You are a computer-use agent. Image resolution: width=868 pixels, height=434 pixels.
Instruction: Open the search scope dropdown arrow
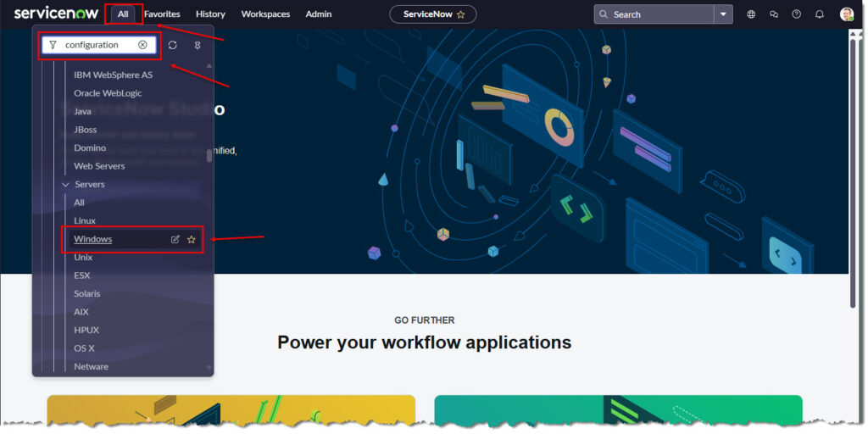click(x=723, y=14)
